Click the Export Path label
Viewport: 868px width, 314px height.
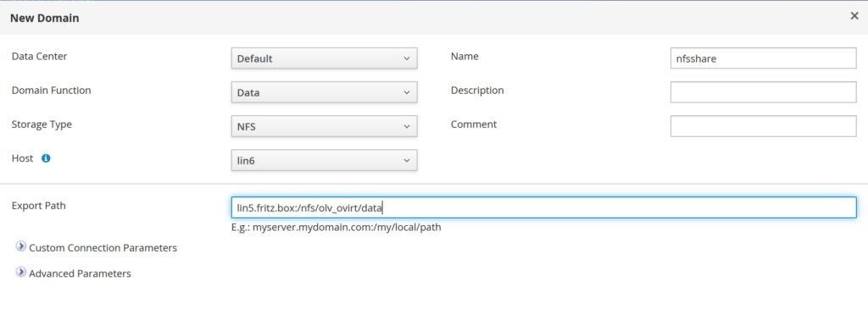pyautogui.click(x=39, y=206)
